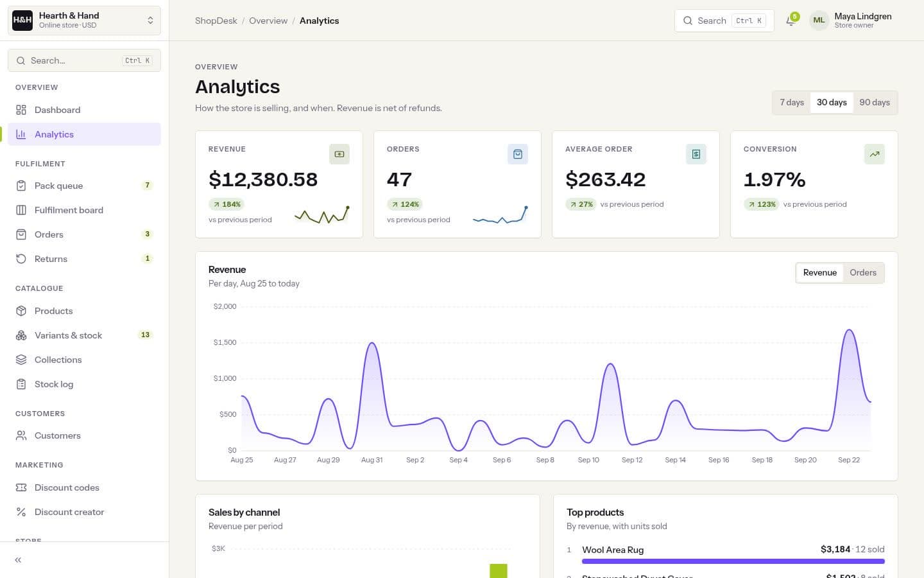Click the Overview breadcrumb link
Image resolution: width=924 pixels, height=578 pixels.
[x=268, y=21]
